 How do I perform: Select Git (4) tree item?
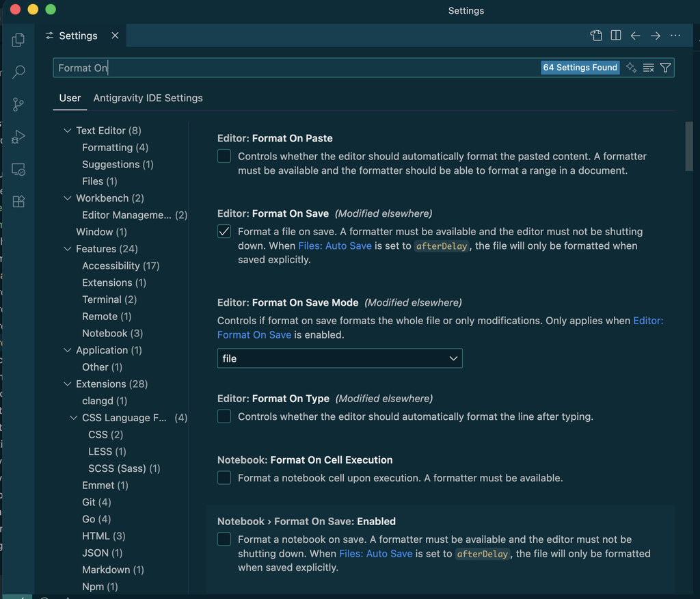pos(96,502)
